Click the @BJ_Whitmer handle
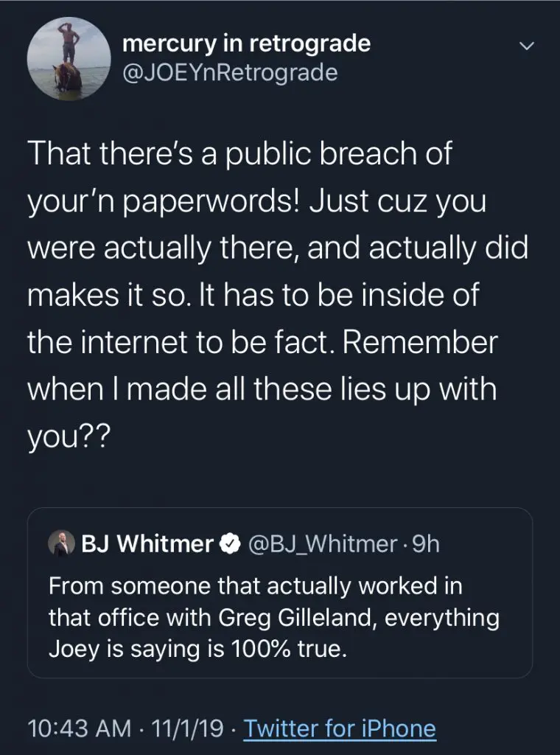Viewport: 560px width, 755px height. pos(323,544)
